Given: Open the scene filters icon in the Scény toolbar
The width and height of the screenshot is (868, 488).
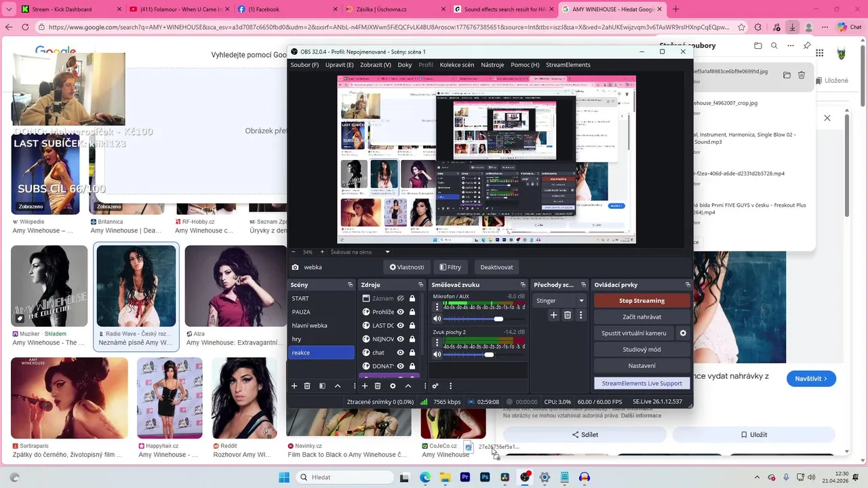Looking at the screenshot, I should (322, 386).
